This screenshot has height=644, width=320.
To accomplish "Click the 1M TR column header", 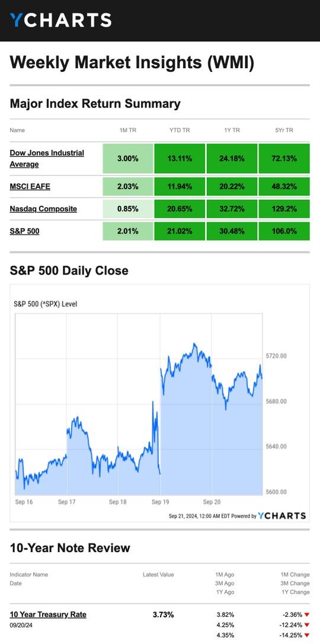I will tap(127, 130).
